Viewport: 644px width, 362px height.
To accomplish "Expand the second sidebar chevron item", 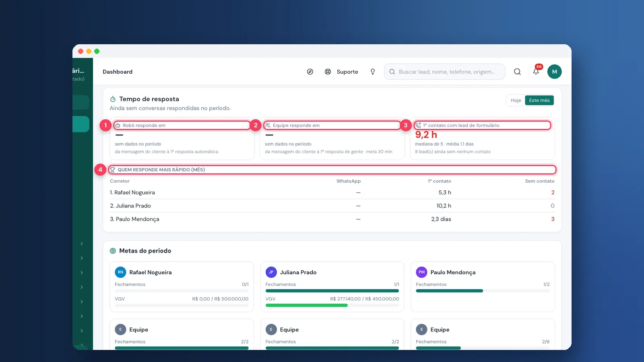I will [x=82, y=258].
